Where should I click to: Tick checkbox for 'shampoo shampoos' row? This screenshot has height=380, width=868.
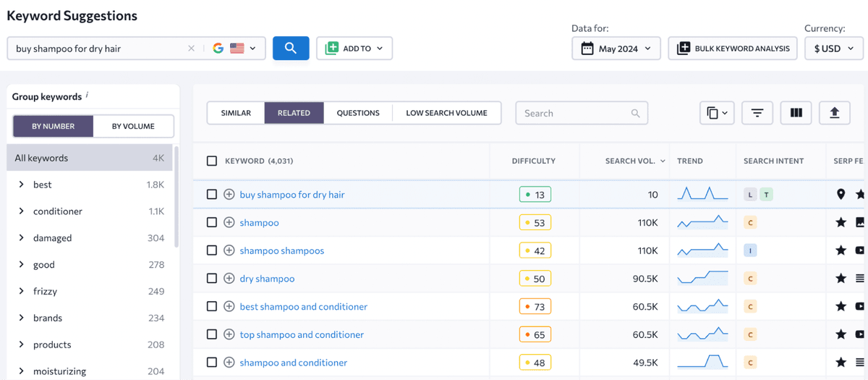[212, 250]
